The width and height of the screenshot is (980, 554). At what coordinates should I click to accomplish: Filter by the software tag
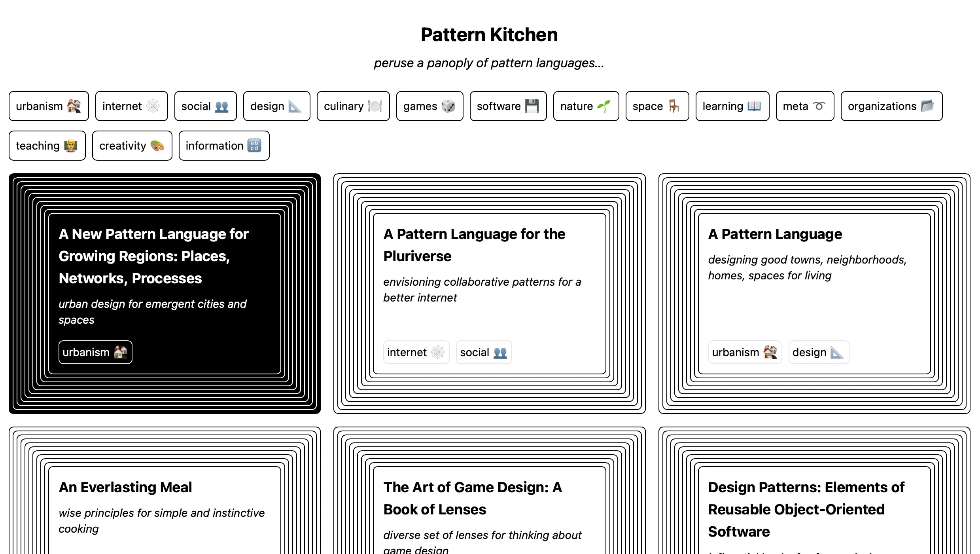tap(508, 106)
